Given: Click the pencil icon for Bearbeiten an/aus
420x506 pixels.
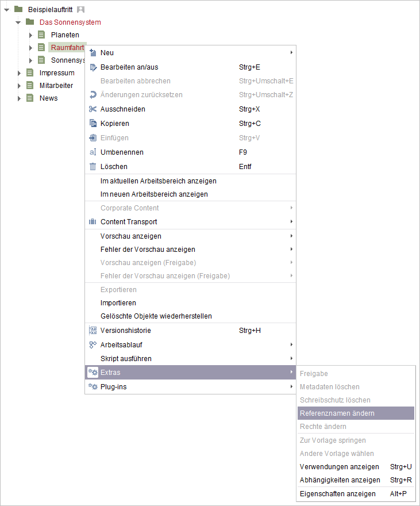Looking at the screenshot, I should click(93, 67).
